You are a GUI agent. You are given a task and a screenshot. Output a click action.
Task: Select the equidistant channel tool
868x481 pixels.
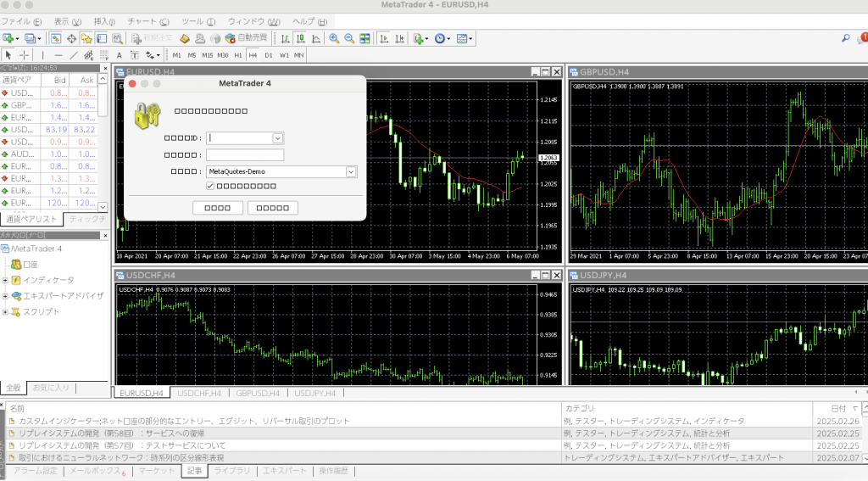click(88, 55)
